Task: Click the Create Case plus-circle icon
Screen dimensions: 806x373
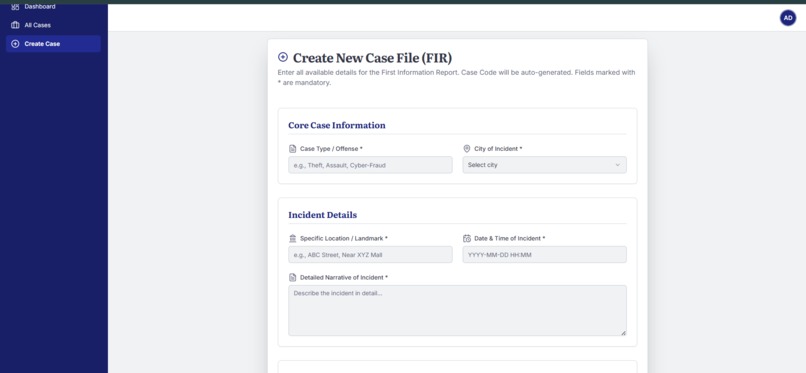Action: pyautogui.click(x=15, y=44)
